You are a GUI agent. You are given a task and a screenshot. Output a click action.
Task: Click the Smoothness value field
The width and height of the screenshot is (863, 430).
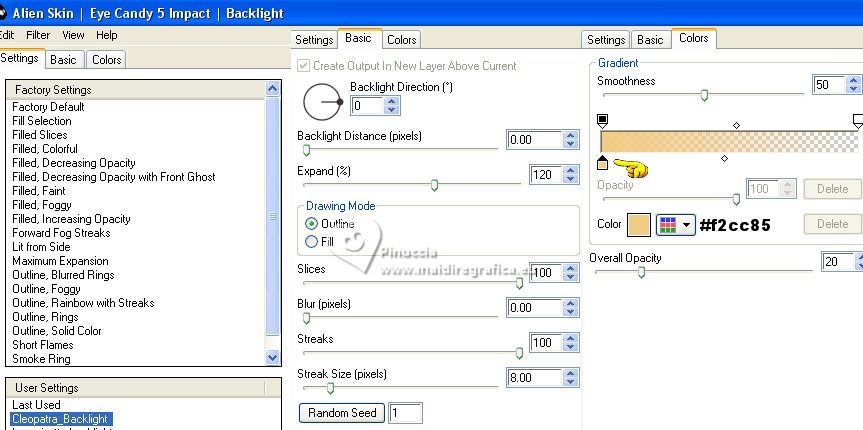[829, 85]
